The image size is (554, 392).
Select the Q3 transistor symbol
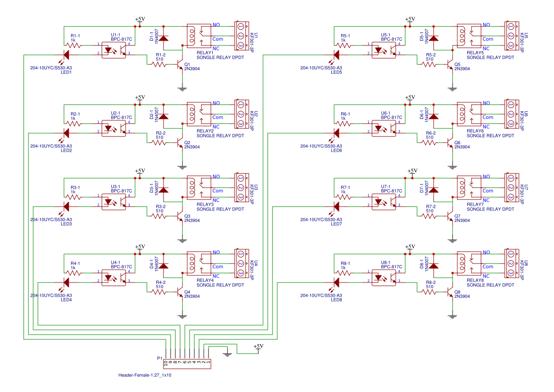click(181, 216)
